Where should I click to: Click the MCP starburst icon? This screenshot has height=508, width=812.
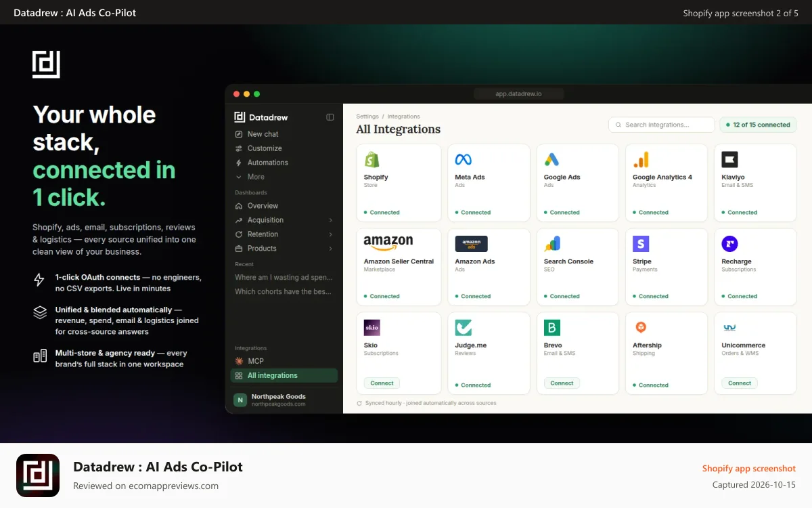[239, 361]
